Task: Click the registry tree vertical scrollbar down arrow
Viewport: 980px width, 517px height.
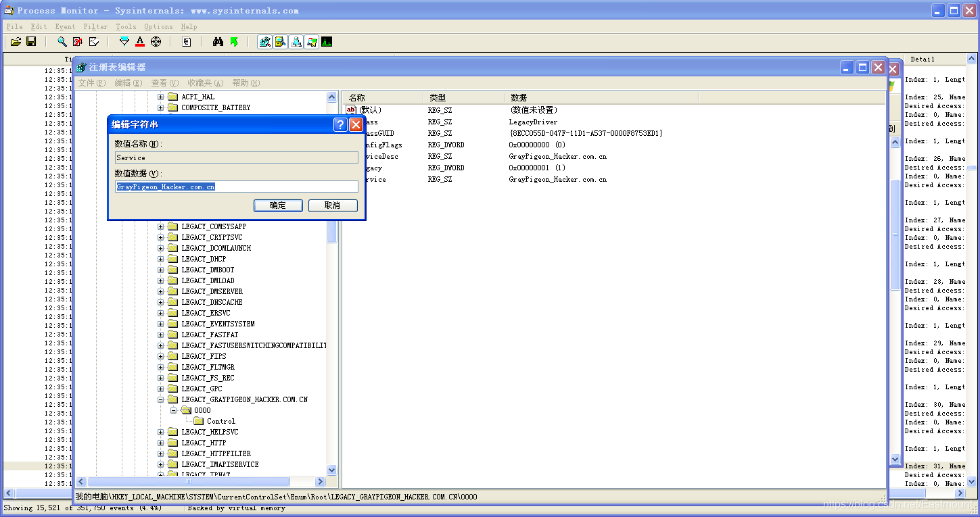Action: point(332,470)
